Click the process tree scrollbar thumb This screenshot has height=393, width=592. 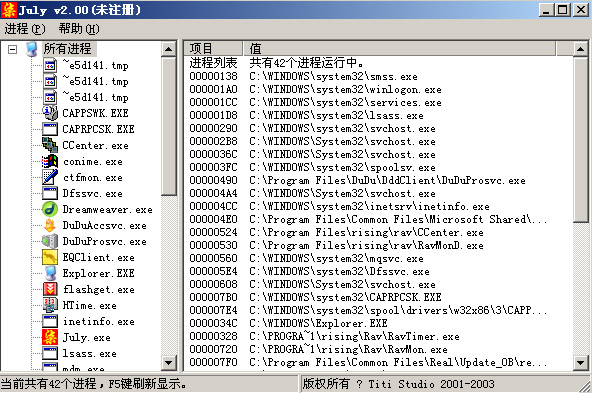[168, 126]
